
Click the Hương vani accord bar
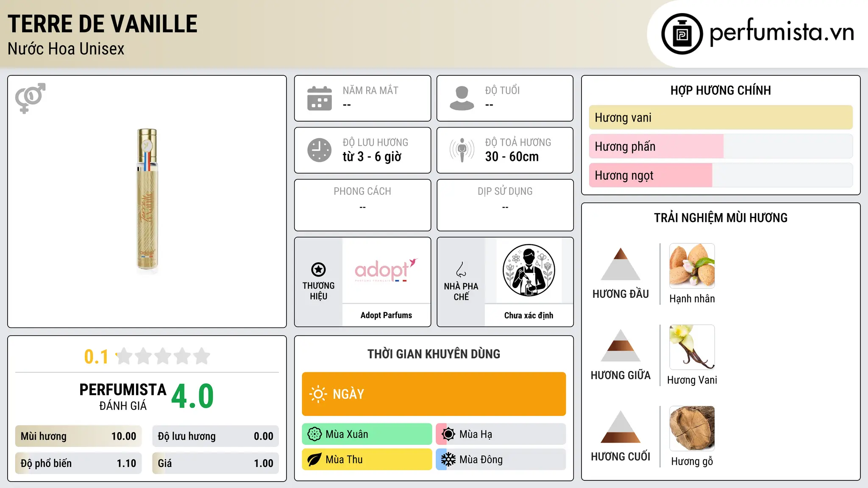point(721,117)
